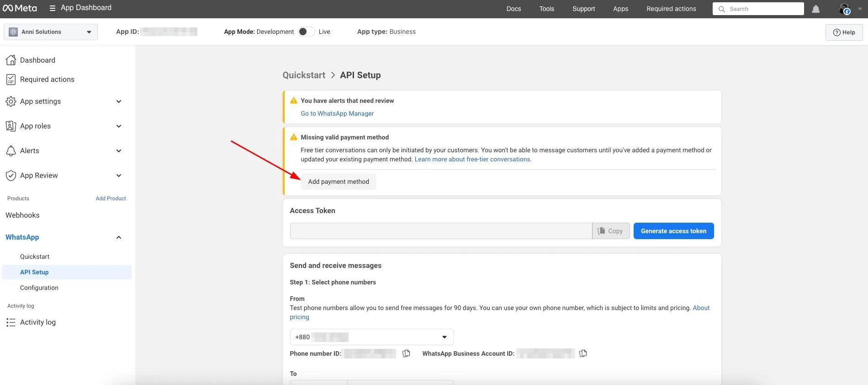The height and width of the screenshot is (385, 868).
Task: Open Apps in the top navigation
Action: tap(620, 9)
